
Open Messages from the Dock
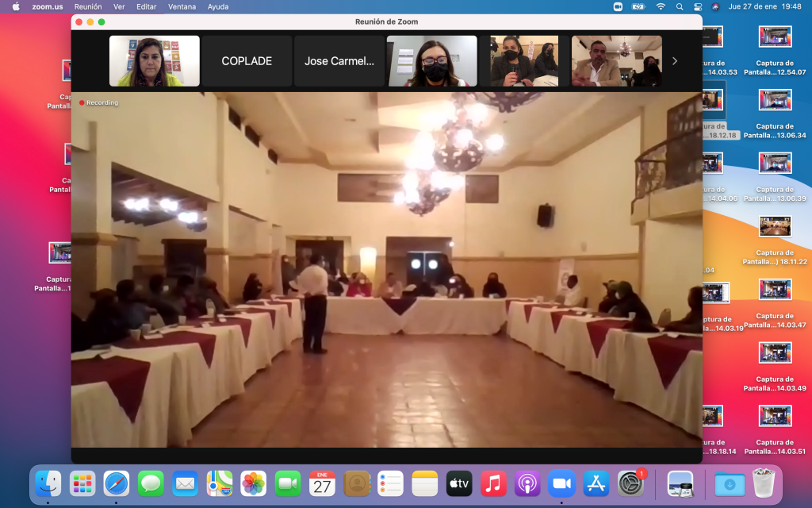coord(151,484)
